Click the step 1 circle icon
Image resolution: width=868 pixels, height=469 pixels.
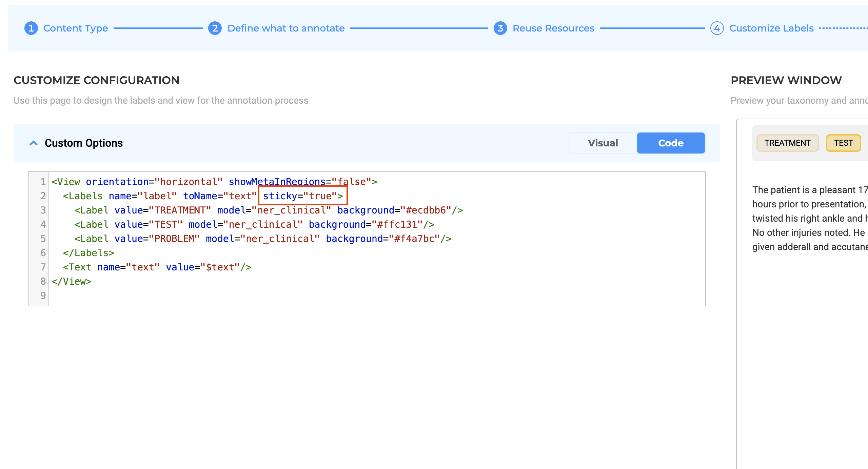click(x=31, y=28)
